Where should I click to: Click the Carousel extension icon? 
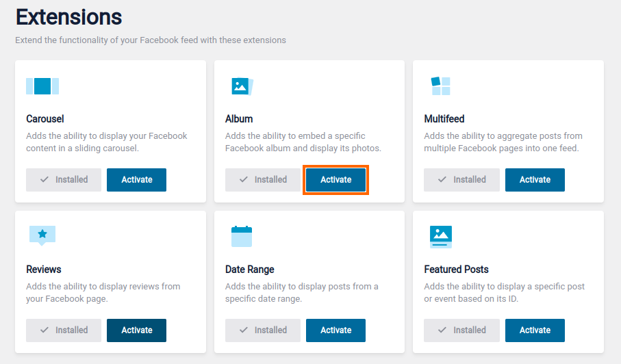pyautogui.click(x=42, y=86)
